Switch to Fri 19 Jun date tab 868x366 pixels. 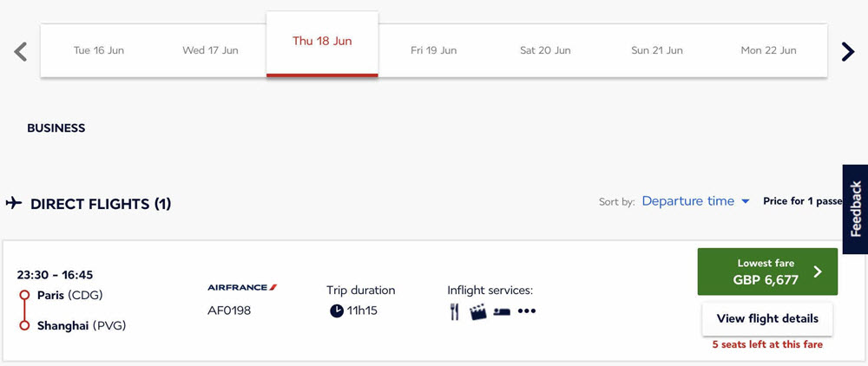tap(433, 50)
